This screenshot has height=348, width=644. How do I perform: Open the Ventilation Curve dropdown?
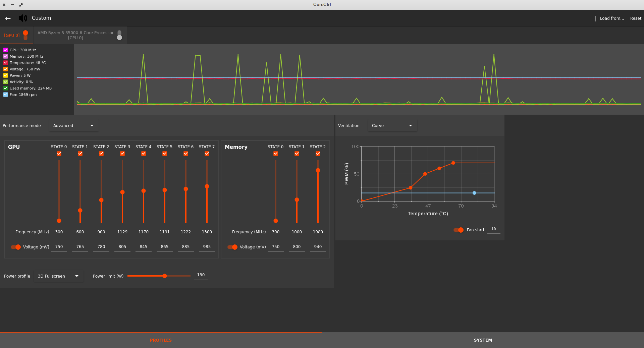pyautogui.click(x=392, y=126)
